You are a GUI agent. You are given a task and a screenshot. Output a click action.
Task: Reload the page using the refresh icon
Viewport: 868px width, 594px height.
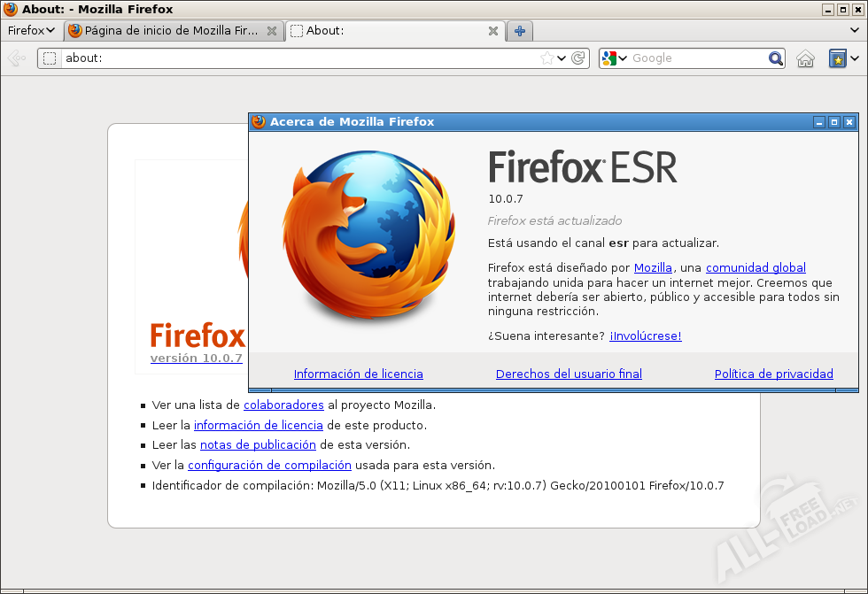coord(578,58)
